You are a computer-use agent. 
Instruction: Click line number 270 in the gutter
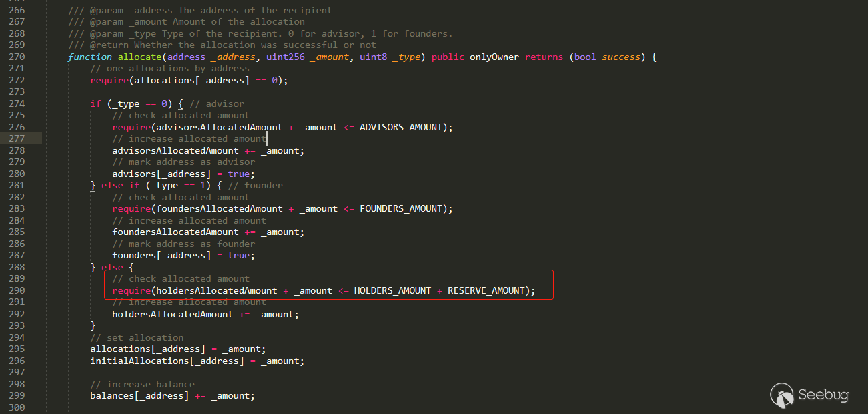(17, 57)
